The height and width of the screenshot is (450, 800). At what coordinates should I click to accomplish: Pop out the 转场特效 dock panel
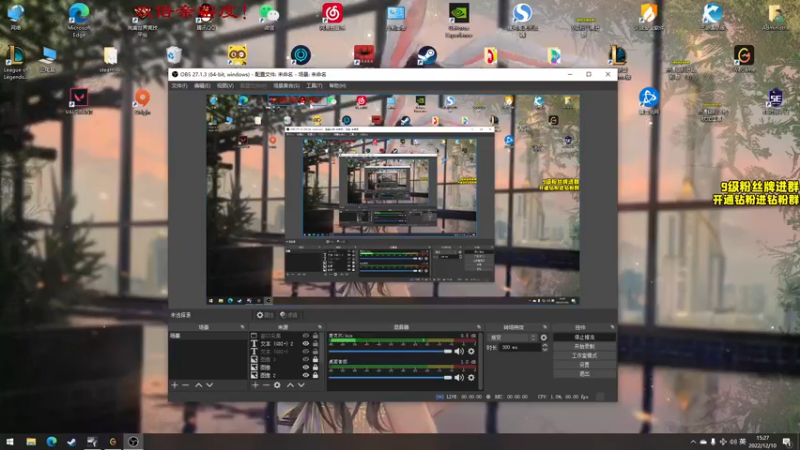[545, 327]
